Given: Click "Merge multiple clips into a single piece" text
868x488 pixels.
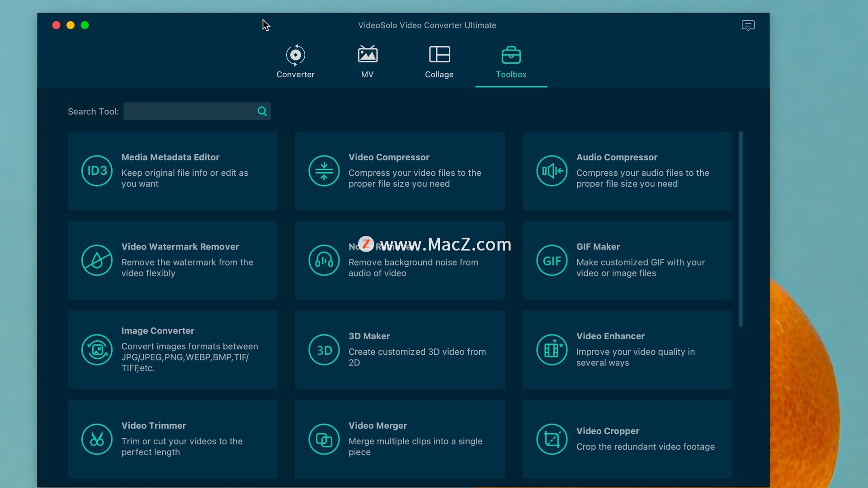Looking at the screenshot, I should coord(415,446).
